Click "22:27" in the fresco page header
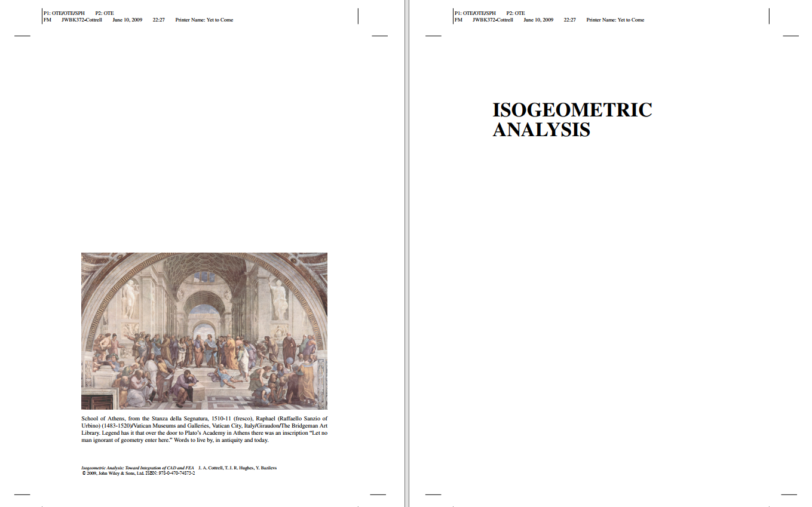 [159, 20]
